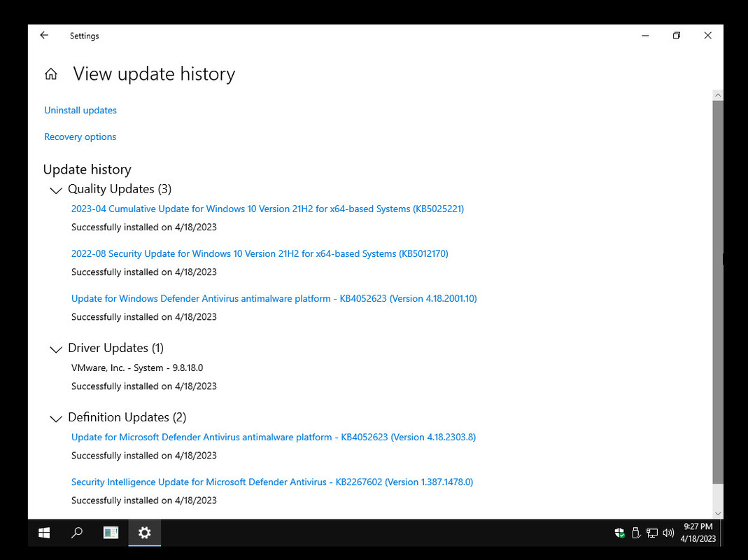Click the Settings gear in taskbar

[x=145, y=533]
